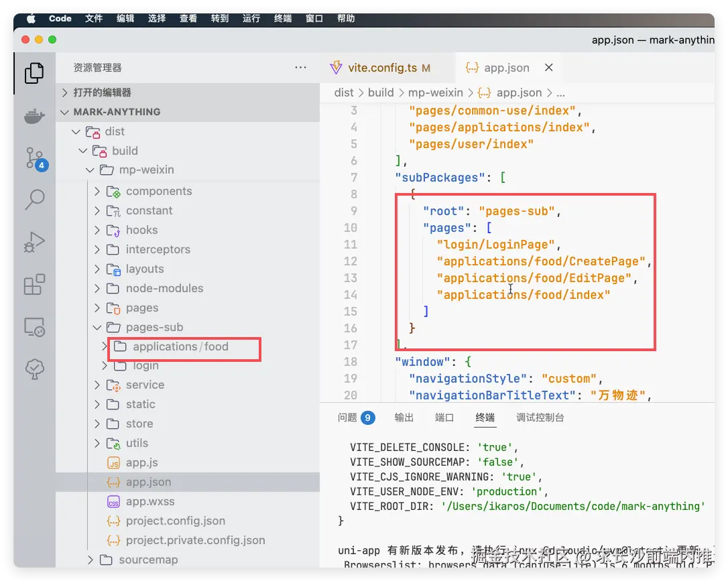Open the 查看 menu
Viewport: 728px width, 581px height.
point(188,19)
